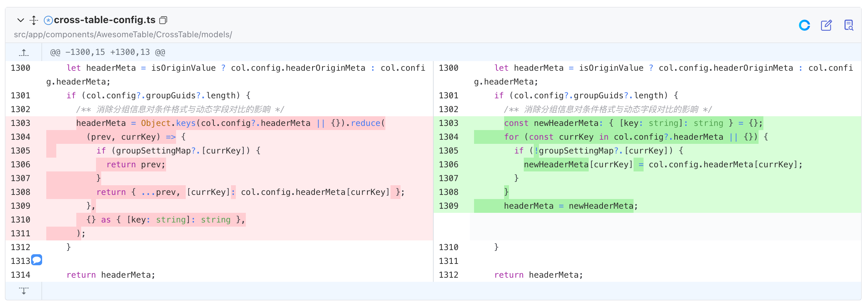Expand hidden lines above line 1300

23,52
